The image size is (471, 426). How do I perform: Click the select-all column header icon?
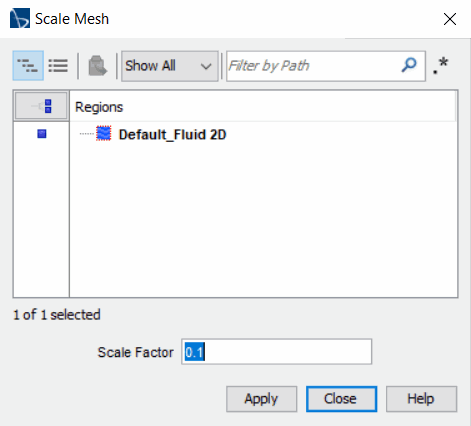[x=41, y=106]
